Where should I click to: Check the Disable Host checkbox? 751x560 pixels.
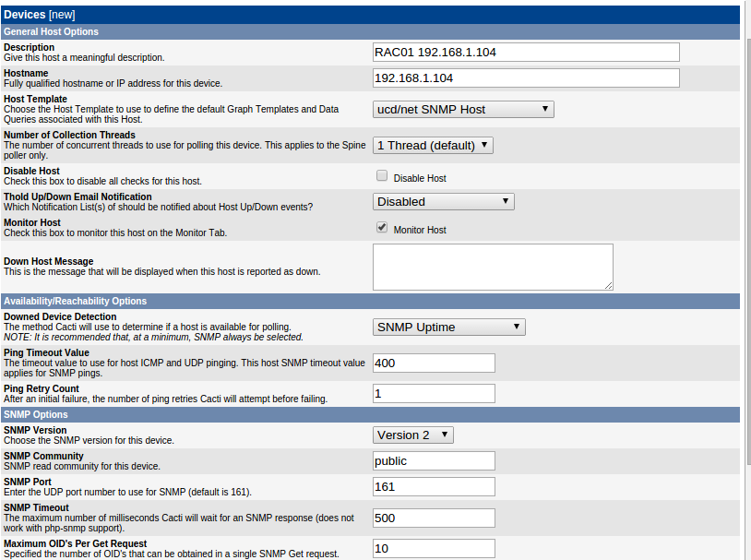point(382,176)
